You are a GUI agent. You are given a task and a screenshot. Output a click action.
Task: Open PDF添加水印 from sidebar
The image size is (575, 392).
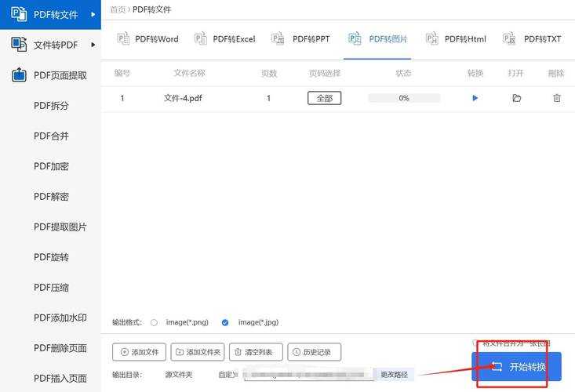click(60, 318)
